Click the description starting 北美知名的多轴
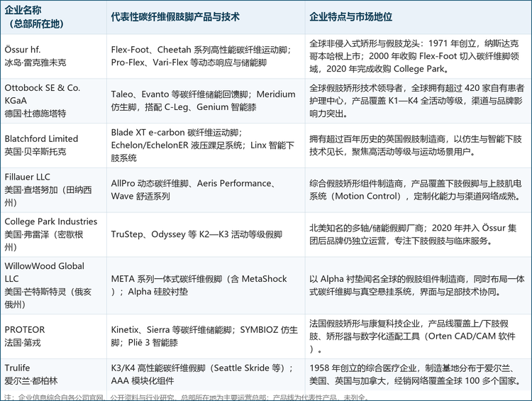The height and width of the screenshot is (401, 532). pyautogui.click(x=418, y=235)
